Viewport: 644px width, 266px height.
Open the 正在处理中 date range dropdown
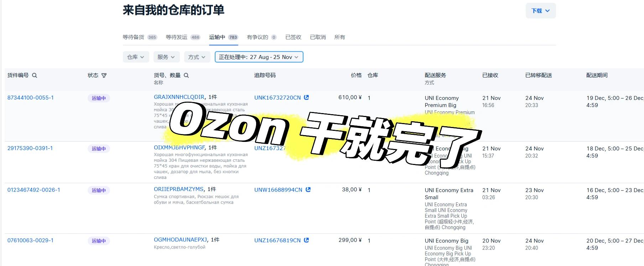[x=259, y=57]
